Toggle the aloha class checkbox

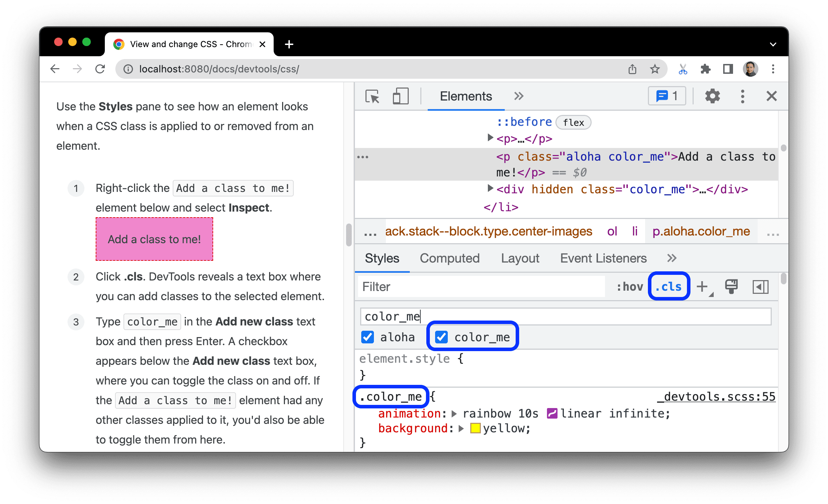(367, 337)
